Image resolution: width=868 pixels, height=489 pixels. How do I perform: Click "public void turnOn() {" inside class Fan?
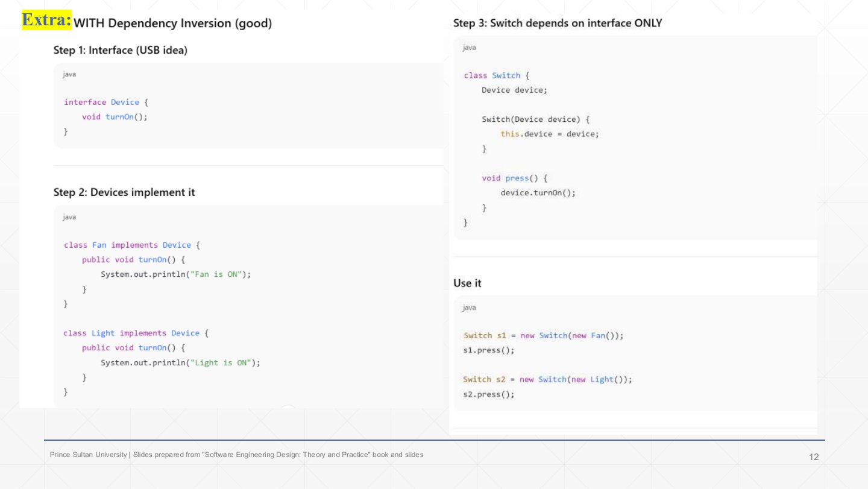pyautogui.click(x=133, y=260)
